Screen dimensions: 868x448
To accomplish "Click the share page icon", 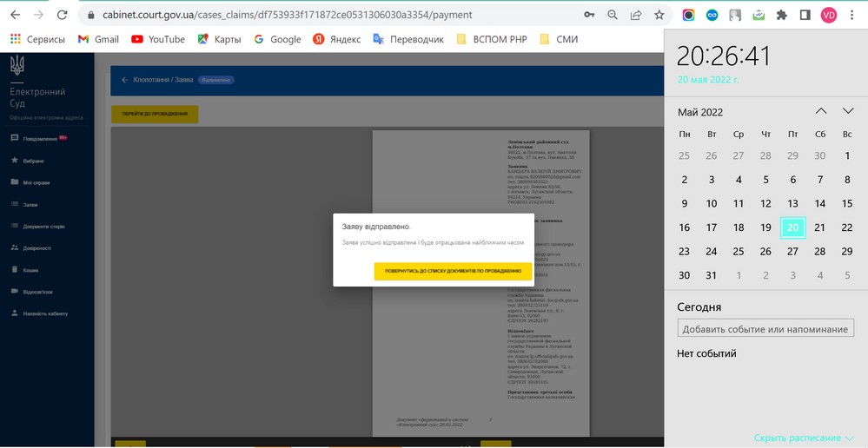I will [636, 15].
